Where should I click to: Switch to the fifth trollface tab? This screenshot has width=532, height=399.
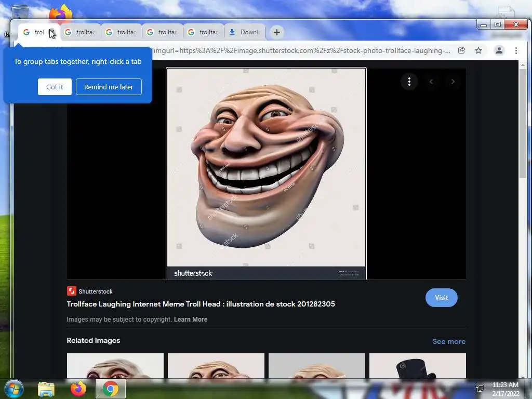tap(204, 32)
